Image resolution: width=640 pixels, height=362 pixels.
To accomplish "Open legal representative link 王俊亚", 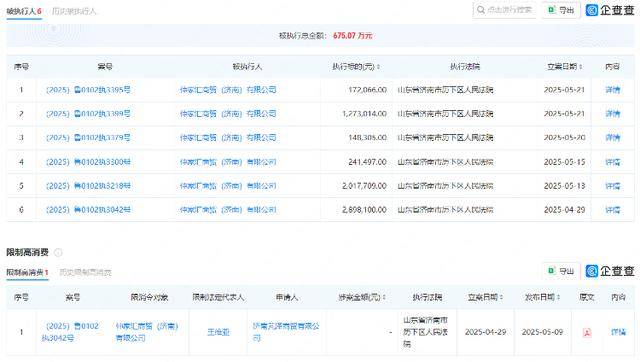I will pos(218,332).
